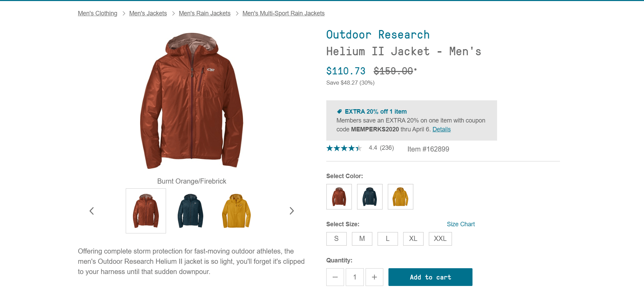Select burnt orange color swatch
644x302 pixels.
point(339,197)
